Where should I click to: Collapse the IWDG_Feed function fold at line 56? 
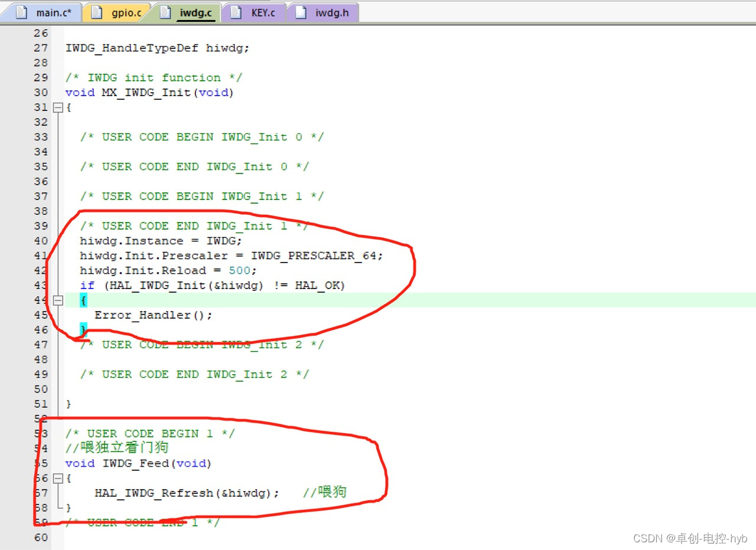point(58,478)
